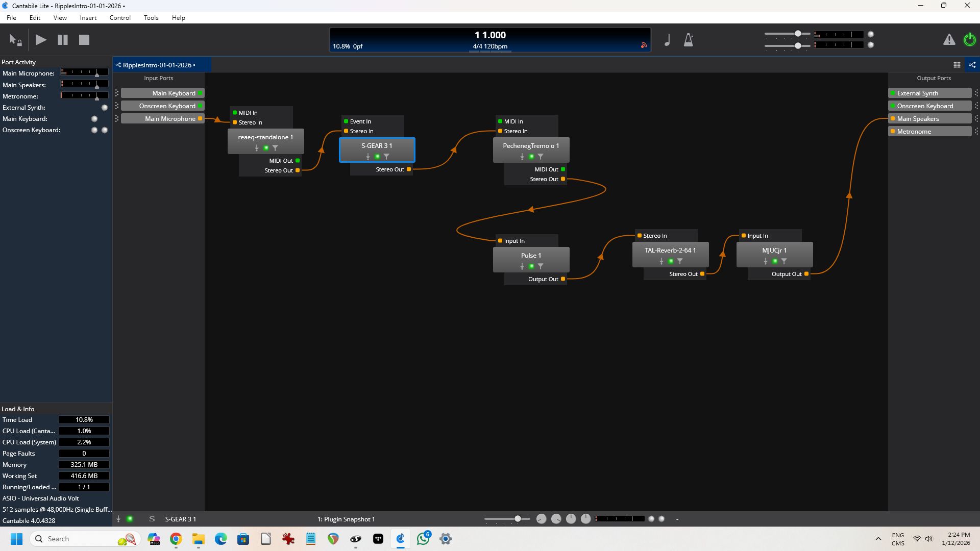This screenshot has width=980, height=551.
Task: Open Google Chrome from the taskbar
Action: pyautogui.click(x=176, y=539)
